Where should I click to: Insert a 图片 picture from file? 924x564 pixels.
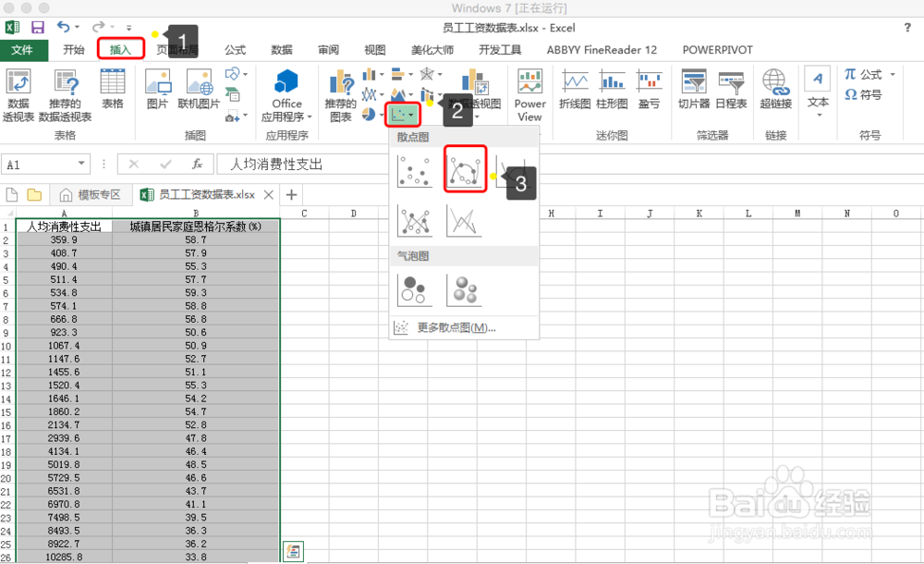coord(157,89)
